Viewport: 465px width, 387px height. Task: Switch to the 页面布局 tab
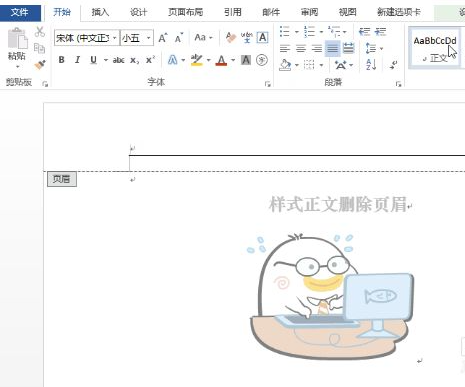[x=185, y=12]
